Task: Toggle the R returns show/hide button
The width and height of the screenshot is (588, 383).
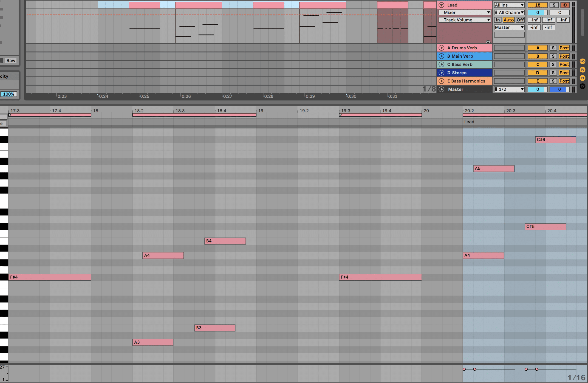Action: (x=582, y=70)
